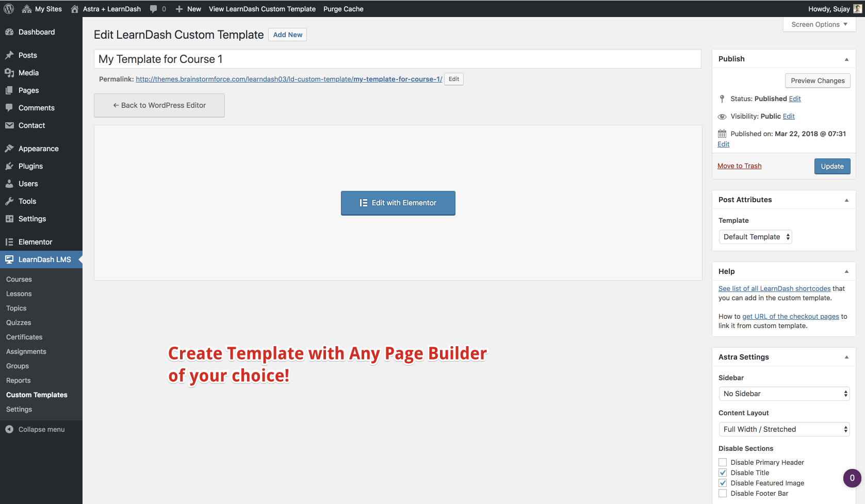The width and height of the screenshot is (865, 504).
Task: Open Courses submenu item
Action: pyautogui.click(x=19, y=279)
